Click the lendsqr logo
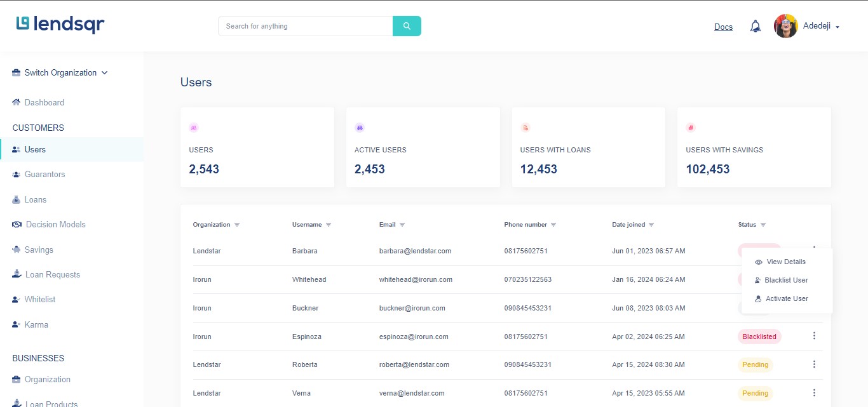Image resolution: width=868 pixels, height=407 pixels. 60,24
